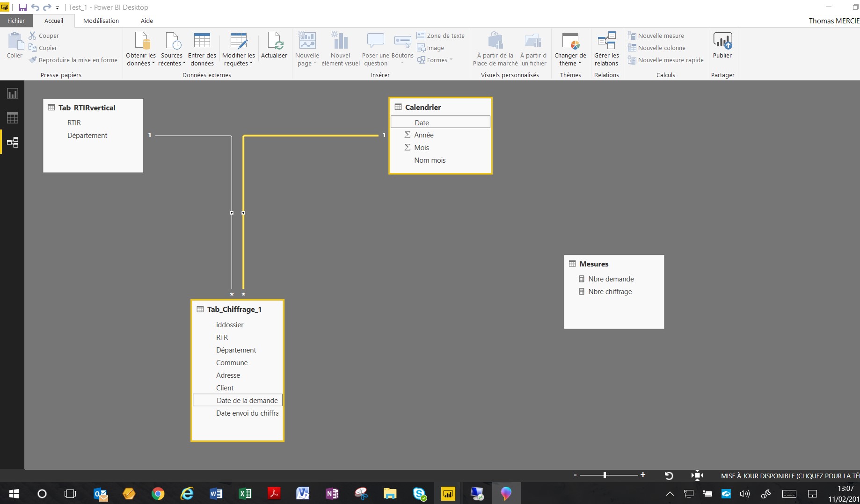
Task: Open the Data view from sidebar
Action: pyautogui.click(x=12, y=118)
